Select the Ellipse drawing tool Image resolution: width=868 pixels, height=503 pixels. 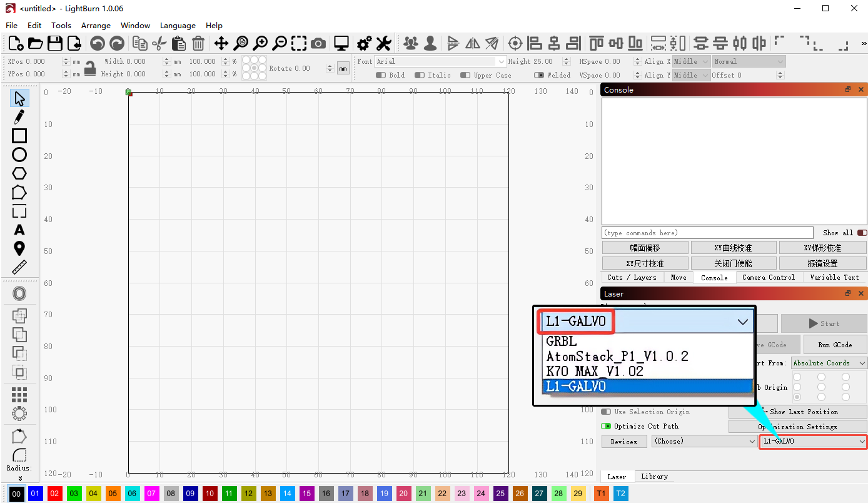click(19, 155)
